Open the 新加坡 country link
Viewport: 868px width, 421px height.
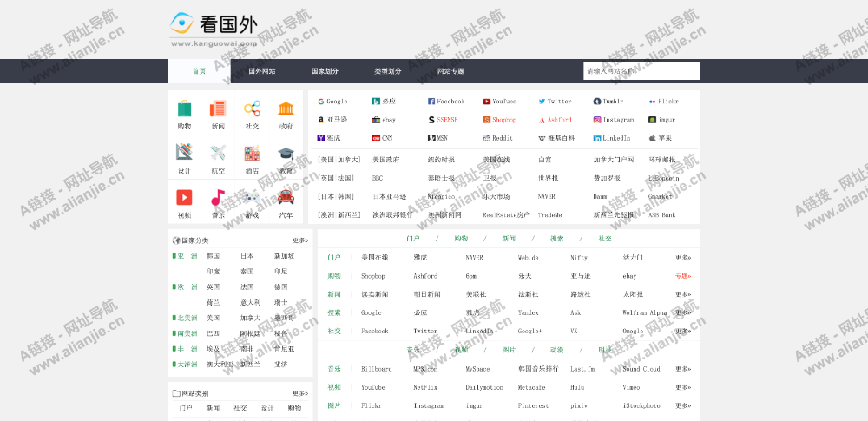pyautogui.click(x=285, y=256)
